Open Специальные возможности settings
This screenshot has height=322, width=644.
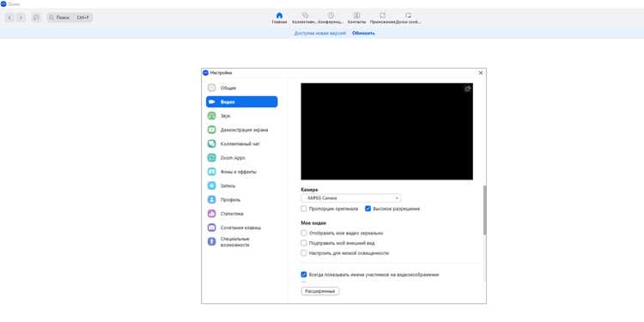click(241, 241)
